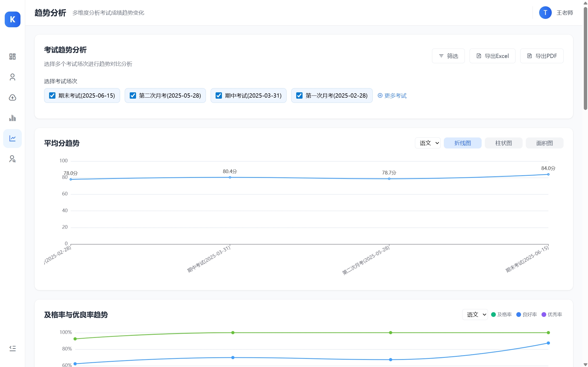This screenshot has width=588, height=367.
Task: Deselect 第一次月考(2025-02-28) checkbox
Action: coord(299,95)
